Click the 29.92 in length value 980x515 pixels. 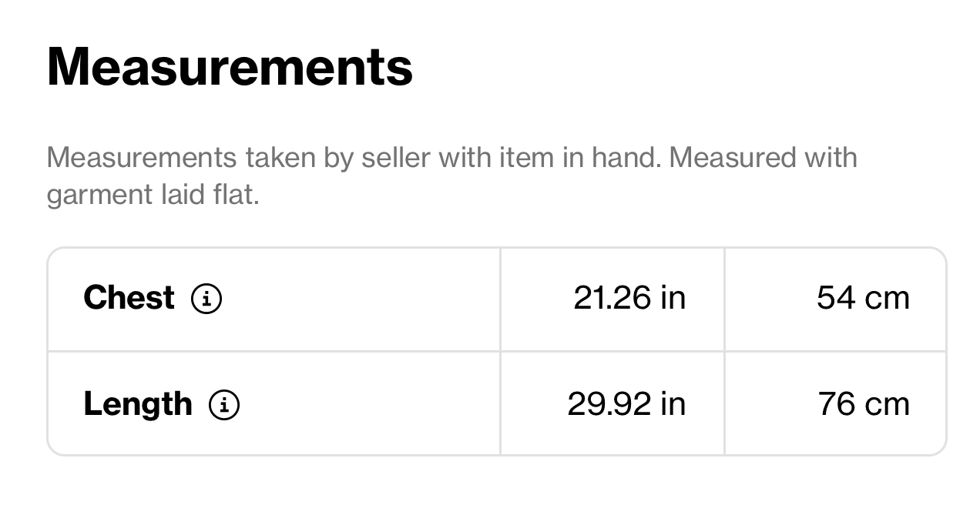coord(626,404)
